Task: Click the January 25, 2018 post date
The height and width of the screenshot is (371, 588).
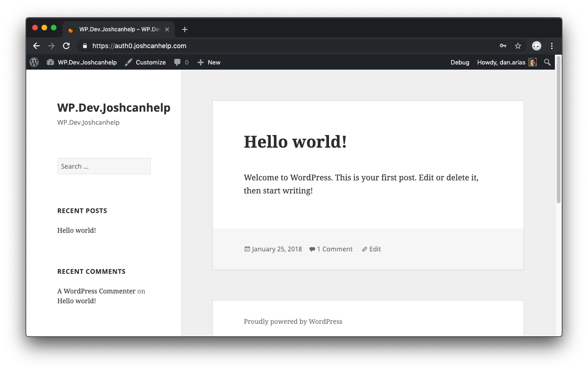Action: (x=277, y=249)
